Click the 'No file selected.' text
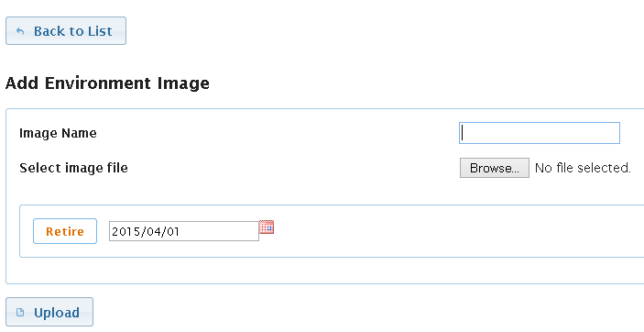The width and height of the screenshot is (644, 332). 583,168
